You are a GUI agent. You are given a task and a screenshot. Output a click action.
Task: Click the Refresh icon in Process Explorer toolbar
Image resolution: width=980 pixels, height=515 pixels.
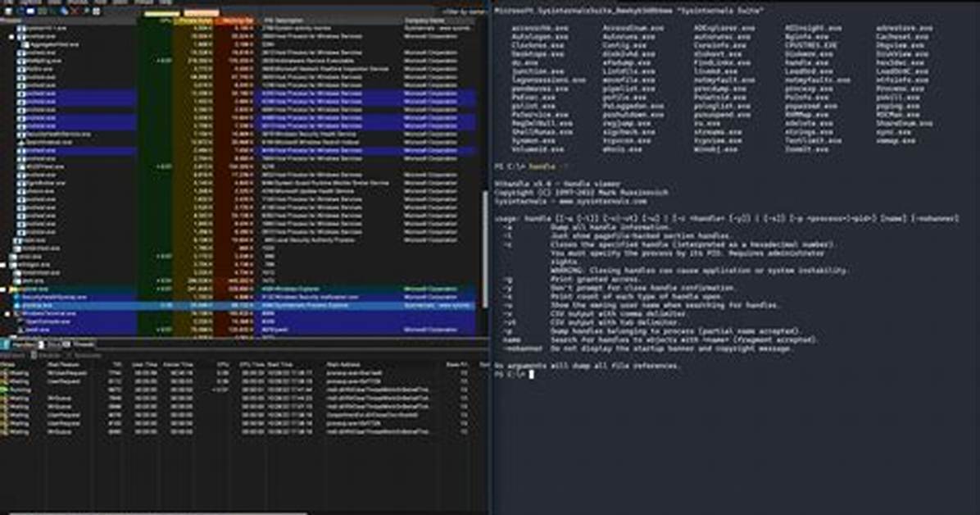click(20, 11)
